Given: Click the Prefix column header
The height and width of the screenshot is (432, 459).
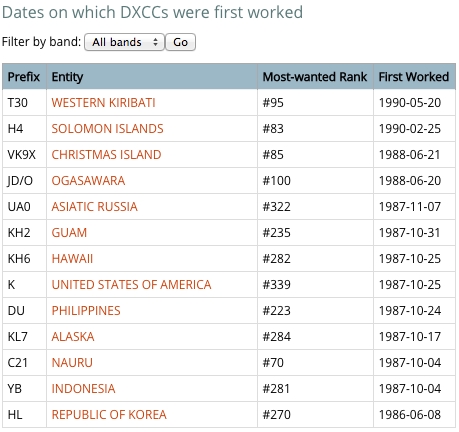Looking at the screenshot, I should click(24, 77).
